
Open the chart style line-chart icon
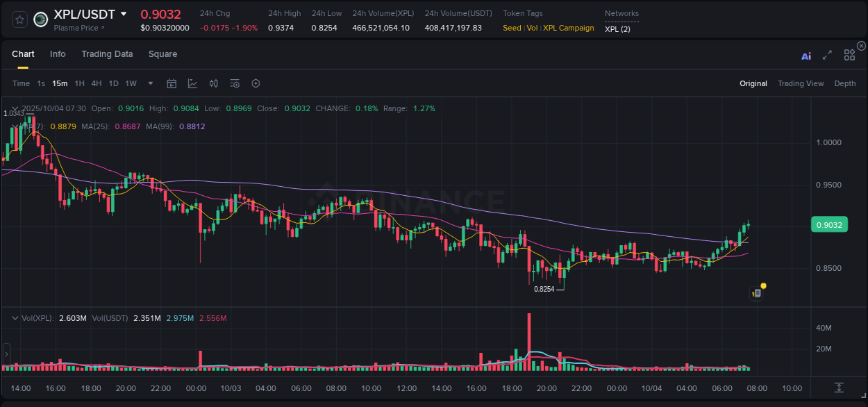(192, 83)
